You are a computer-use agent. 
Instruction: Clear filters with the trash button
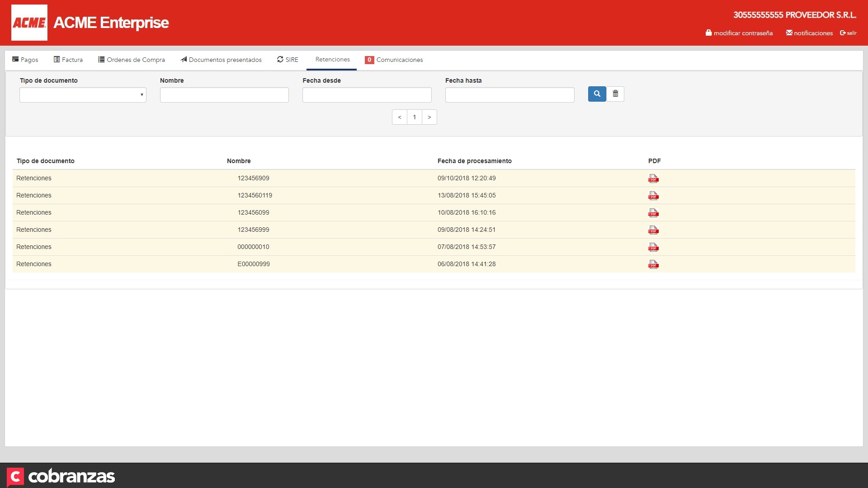point(615,94)
